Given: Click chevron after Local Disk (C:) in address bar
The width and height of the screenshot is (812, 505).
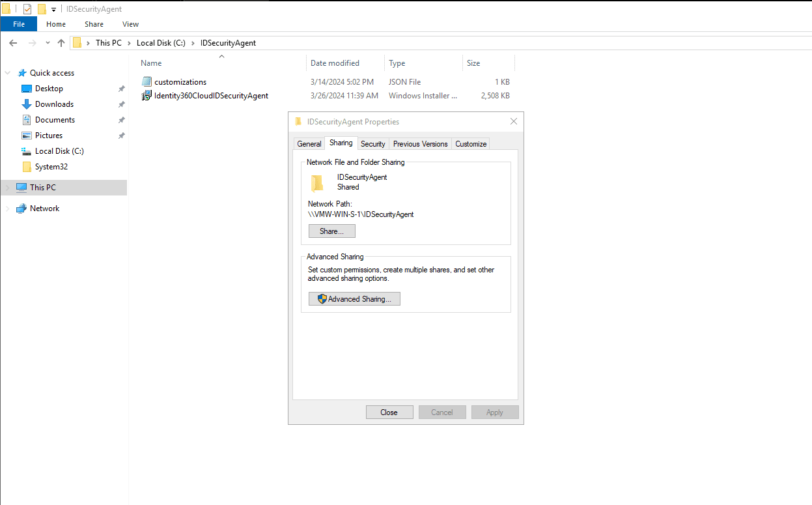Looking at the screenshot, I should pos(192,43).
